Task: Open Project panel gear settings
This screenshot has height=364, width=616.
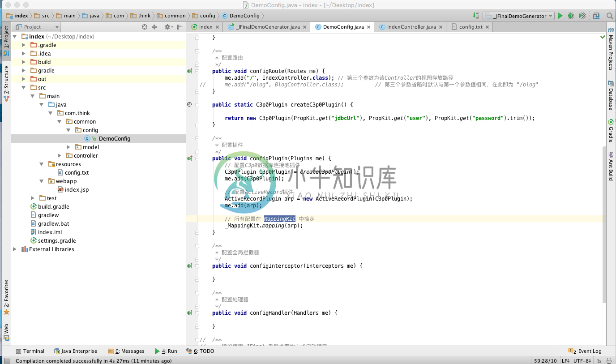Action: coord(168,27)
